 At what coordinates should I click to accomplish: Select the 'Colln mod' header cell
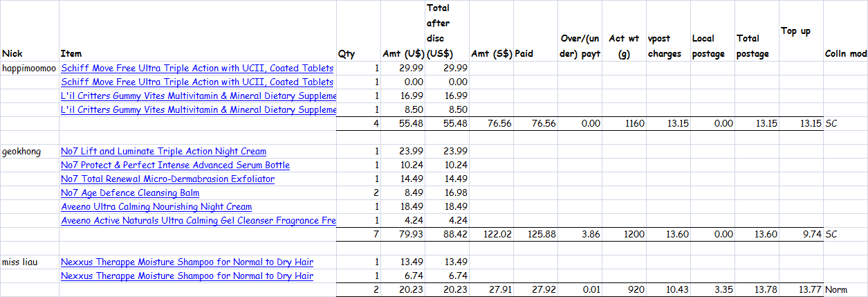point(846,31)
